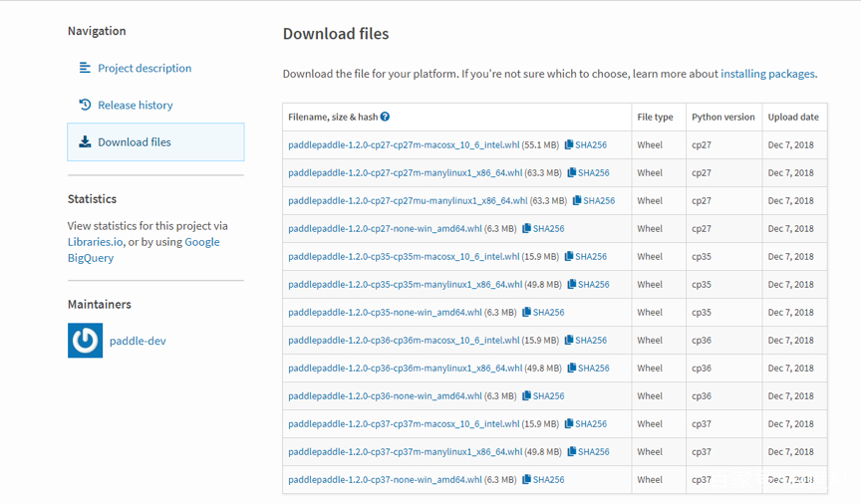Screen dimensions: 861x504
Task: Copy SHA256 for cp36-none-win_amd64 wheel
Action: 543,395
